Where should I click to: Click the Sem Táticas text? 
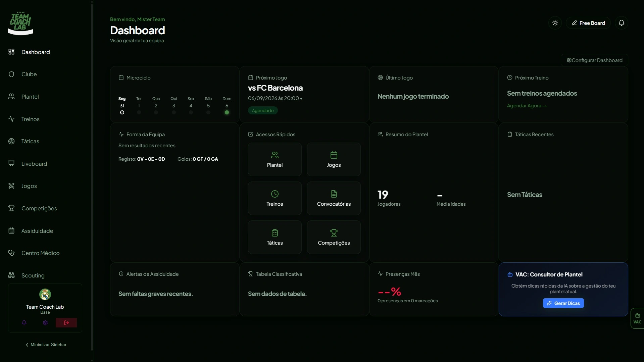[x=525, y=195]
